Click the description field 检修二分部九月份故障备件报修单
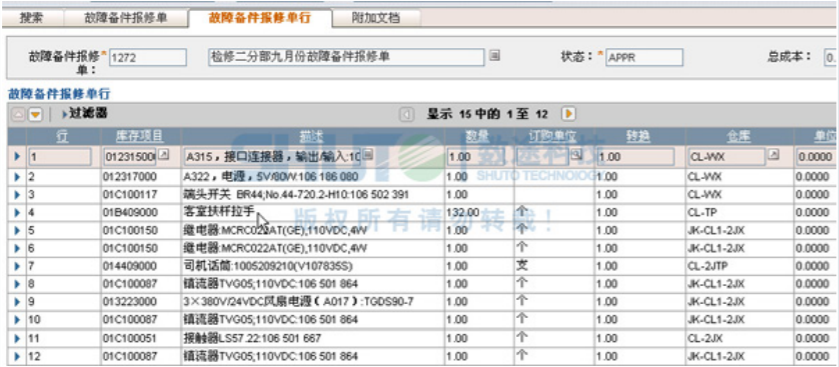This screenshot has width=839, height=367. coord(346,57)
